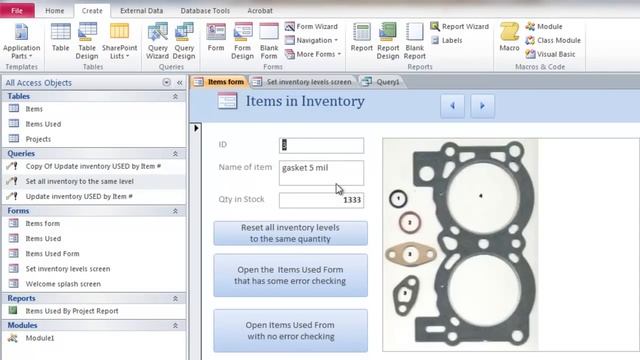The image size is (640, 360).
Task: Open Items Used Form with error checking
Action: (290, 276)
